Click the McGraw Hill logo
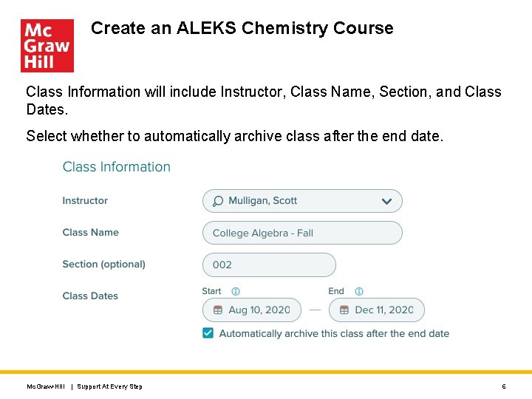This screenshot has width=532, height=399. click(x=47, y=46)
